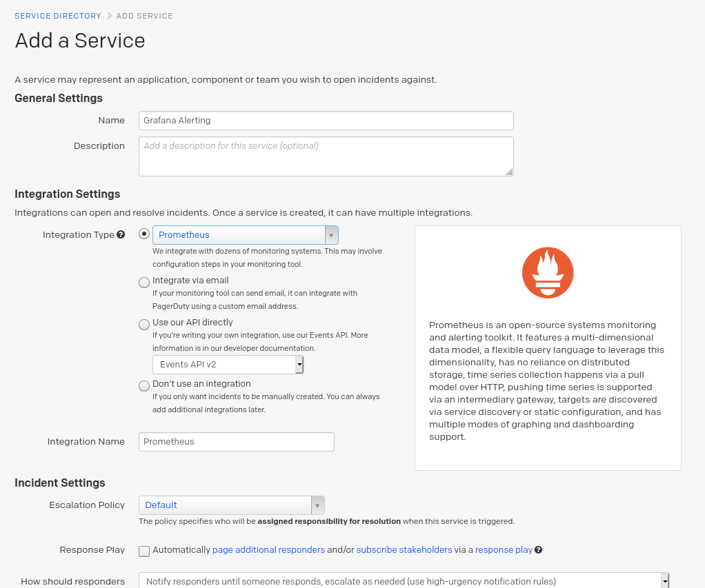Click the Escalation Policy label
Viewport: 705px width, 588px height.
(x=87, y=505)
